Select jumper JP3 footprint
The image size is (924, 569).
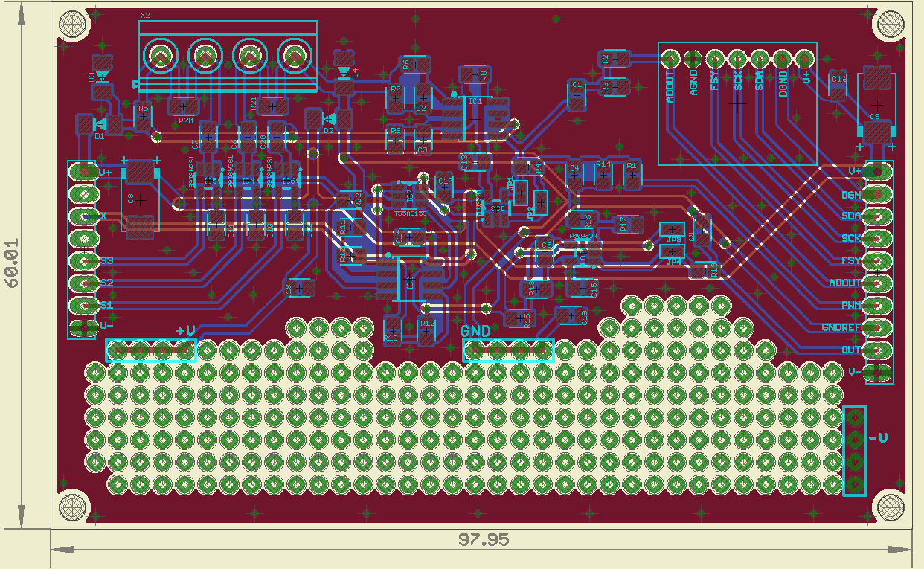[673, 231]
